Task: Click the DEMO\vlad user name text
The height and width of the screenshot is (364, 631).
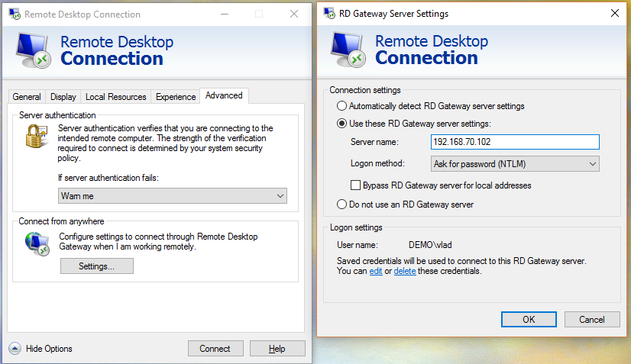Action: pos(430,245)
